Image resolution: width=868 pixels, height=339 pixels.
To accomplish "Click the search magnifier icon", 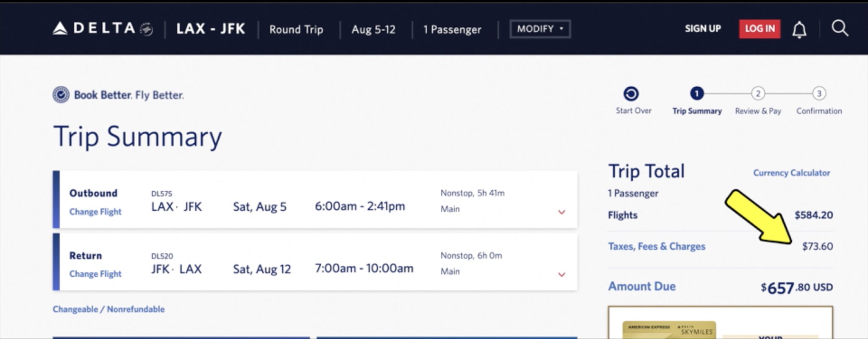I will click(x=840, y=28).
